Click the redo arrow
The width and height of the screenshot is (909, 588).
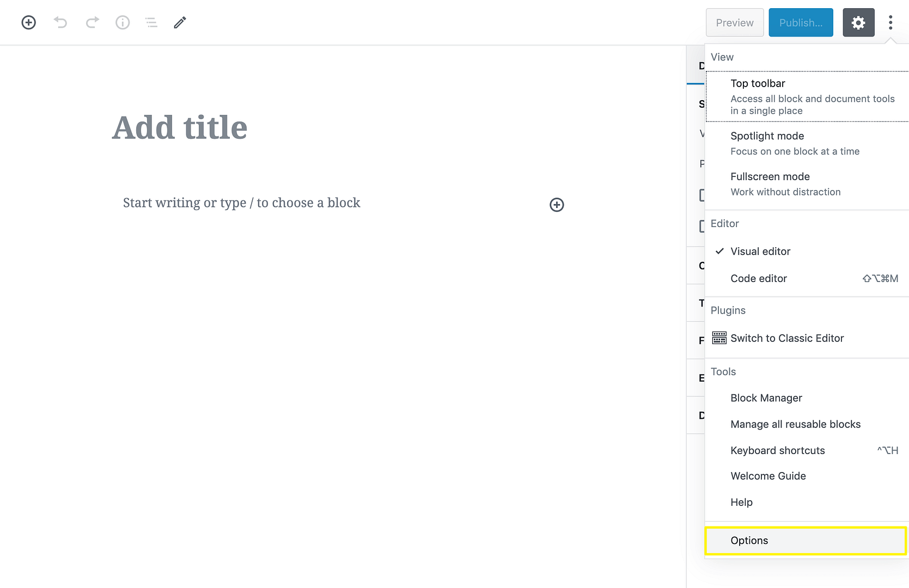(x=92, y=22)
